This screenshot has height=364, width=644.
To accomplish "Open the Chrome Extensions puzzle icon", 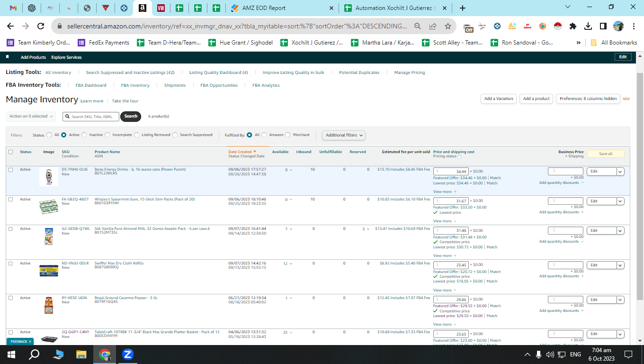I will (573, 26).
